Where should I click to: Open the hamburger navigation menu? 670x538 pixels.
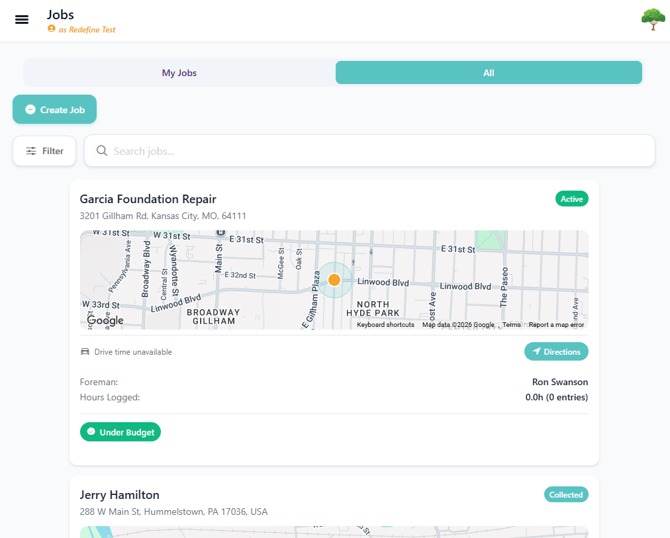(22, 20)
